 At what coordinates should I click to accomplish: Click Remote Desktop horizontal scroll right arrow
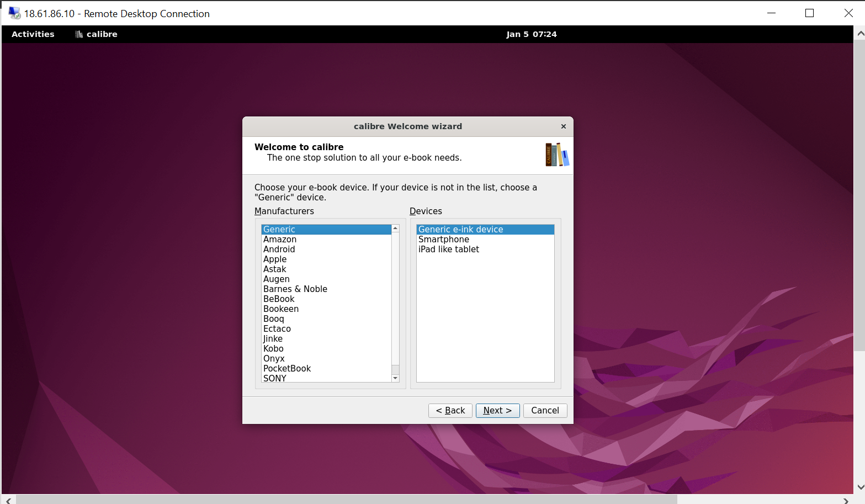[x=846, y=500]
